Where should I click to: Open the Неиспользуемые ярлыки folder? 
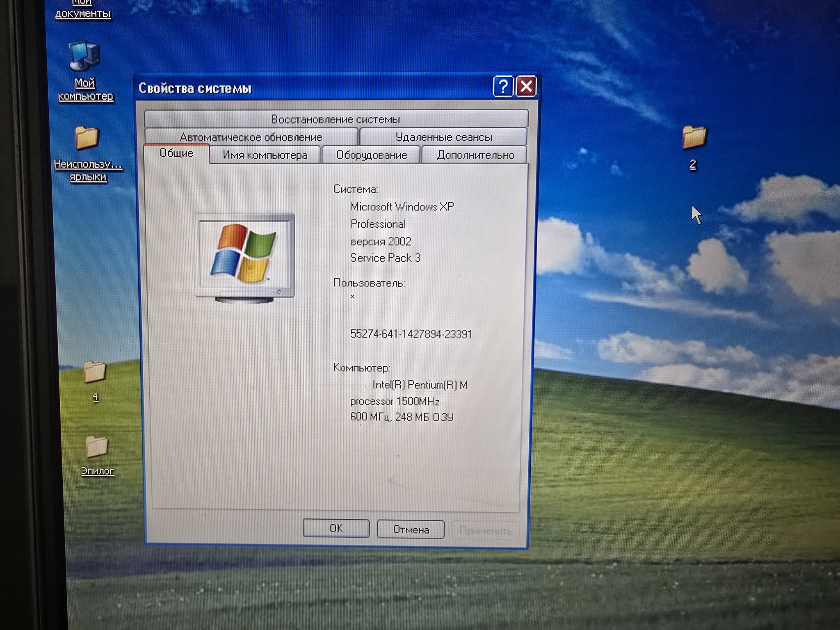coord(87,138)
